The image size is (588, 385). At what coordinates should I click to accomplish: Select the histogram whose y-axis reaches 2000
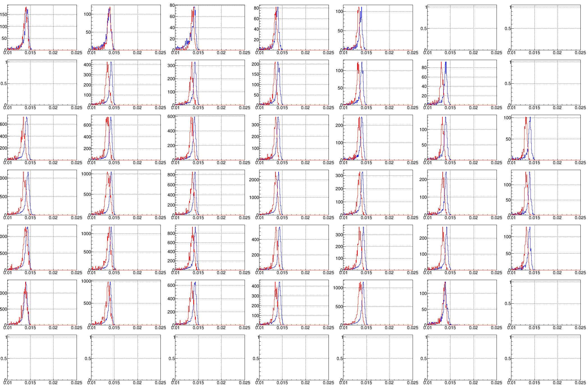pos(294,192)
